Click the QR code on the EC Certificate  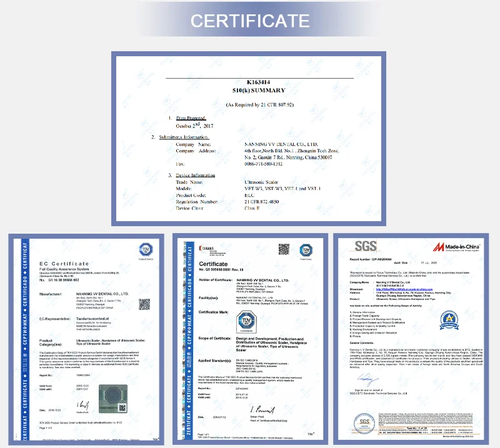(x=144, y=304)
